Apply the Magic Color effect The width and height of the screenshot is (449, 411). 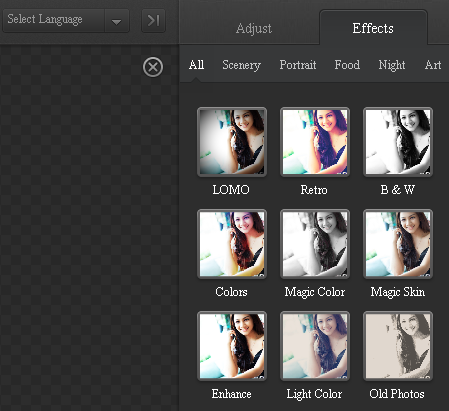(315, 244)
